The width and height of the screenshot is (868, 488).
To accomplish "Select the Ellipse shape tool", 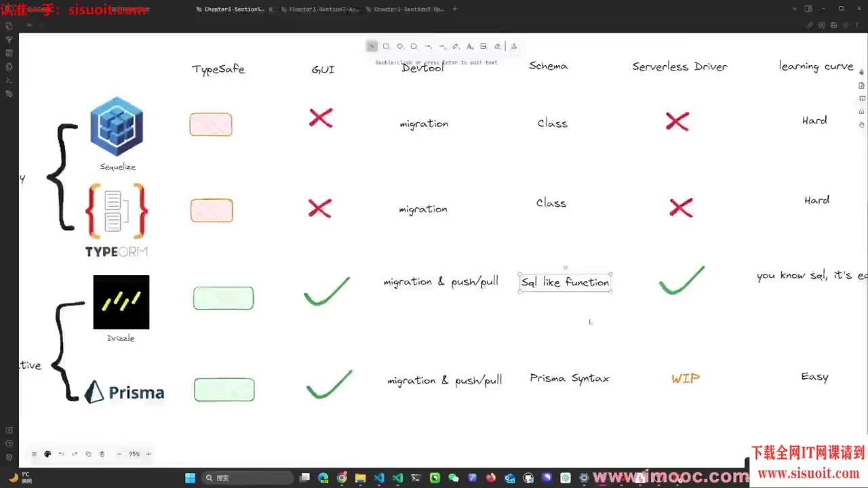I will pos(414,46).
